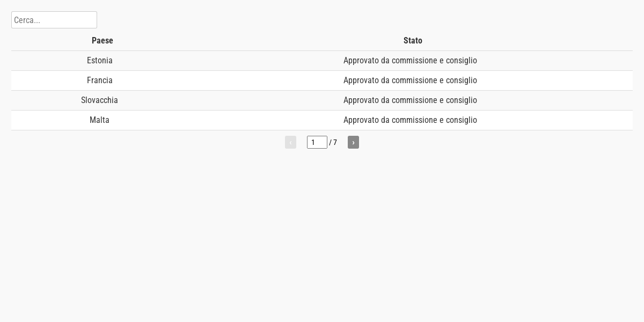Image resolution: width=644 pixels, height=322 pixels.
Task: Click the previous page arrow
Action: pyautogui.click(x=290, y=142)
